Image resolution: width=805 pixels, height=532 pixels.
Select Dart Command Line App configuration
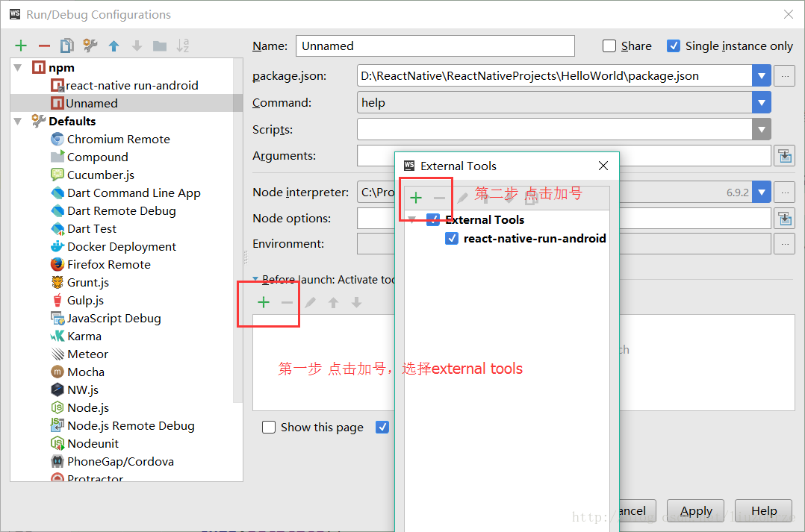pyautogui.click(x=125, y=193)
